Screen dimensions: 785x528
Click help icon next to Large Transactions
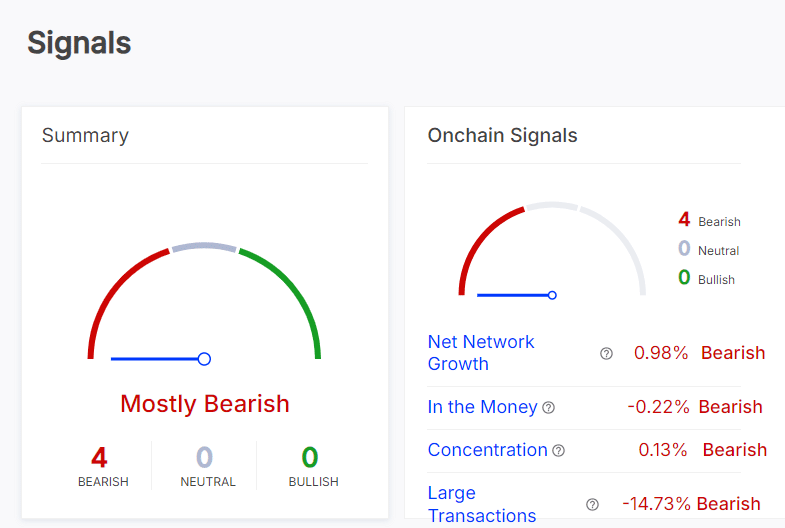pos(592,504)
